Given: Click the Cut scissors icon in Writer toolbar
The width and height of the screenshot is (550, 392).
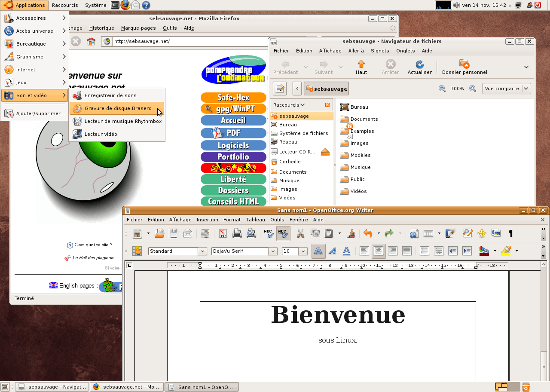Looking at the screenshot, I should coord(300,233).
